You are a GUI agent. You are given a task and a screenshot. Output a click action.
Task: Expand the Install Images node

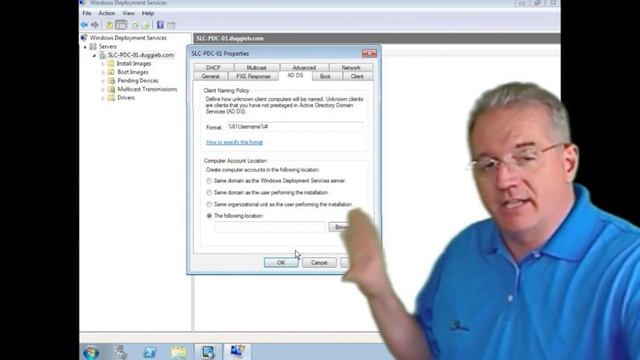[103, 64]
